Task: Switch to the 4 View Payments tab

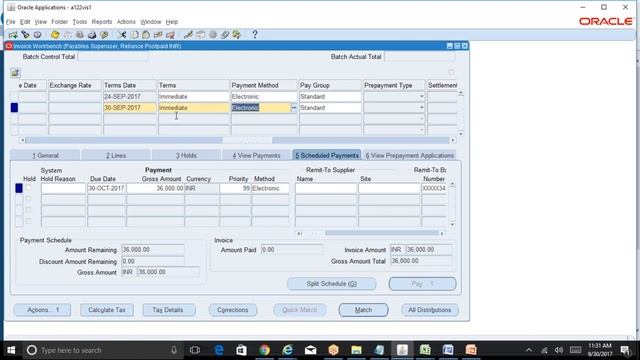Action: pyautogui.click(x=256, y=155)
